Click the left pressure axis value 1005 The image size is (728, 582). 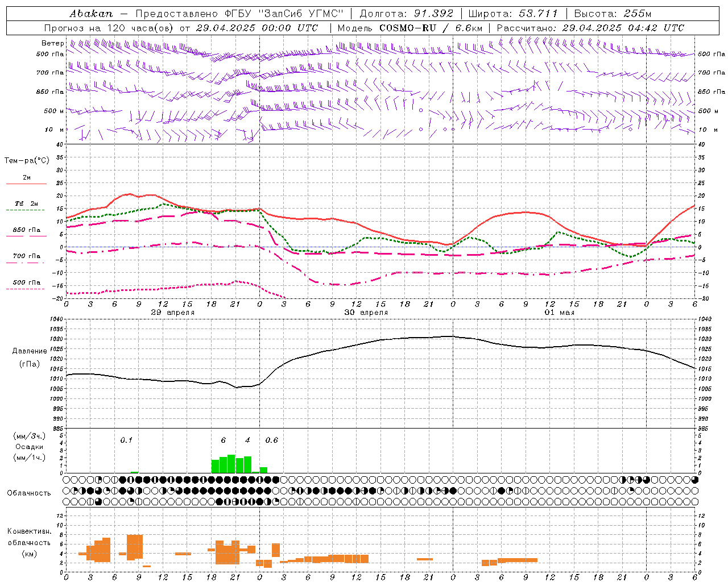click(56, 389)
